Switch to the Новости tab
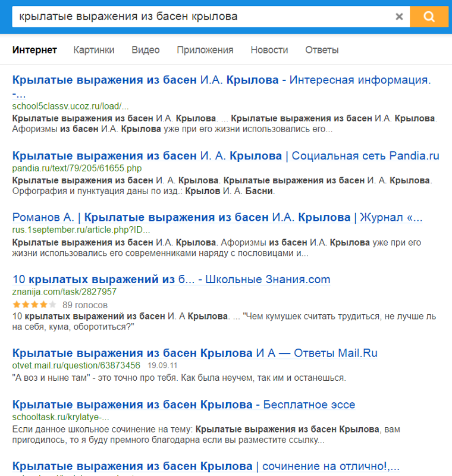Viewport: 452px width, 476px height. pyautogui.click(x=269, y=50)
